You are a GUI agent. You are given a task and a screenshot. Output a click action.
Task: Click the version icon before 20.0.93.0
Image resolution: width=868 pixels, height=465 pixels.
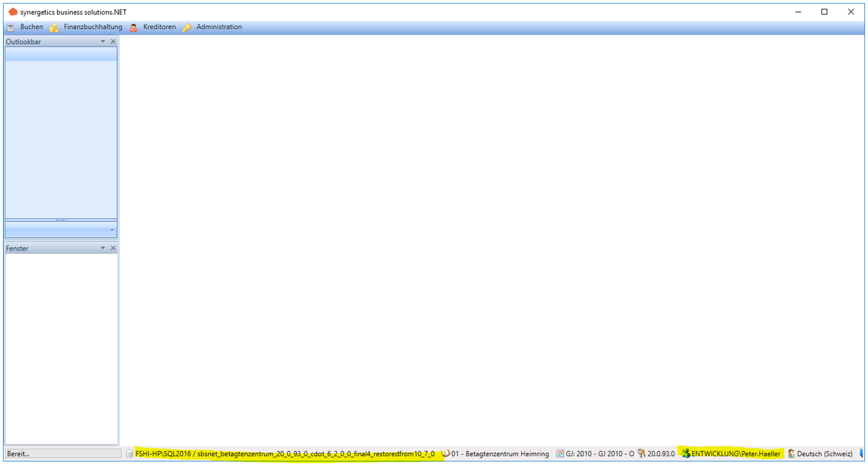(x=641, y=454)
